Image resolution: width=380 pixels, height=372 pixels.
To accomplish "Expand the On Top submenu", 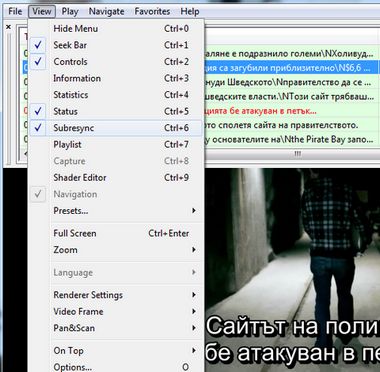I will [x=116, y=351].
